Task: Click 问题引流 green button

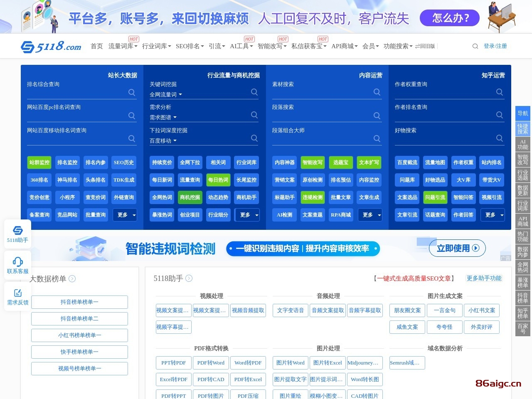Action: click(x=435, y=197)
